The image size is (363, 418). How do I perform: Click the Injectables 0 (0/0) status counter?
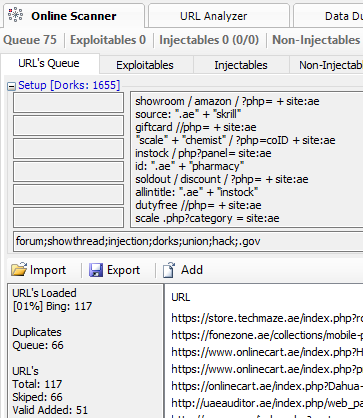[209, 40]
